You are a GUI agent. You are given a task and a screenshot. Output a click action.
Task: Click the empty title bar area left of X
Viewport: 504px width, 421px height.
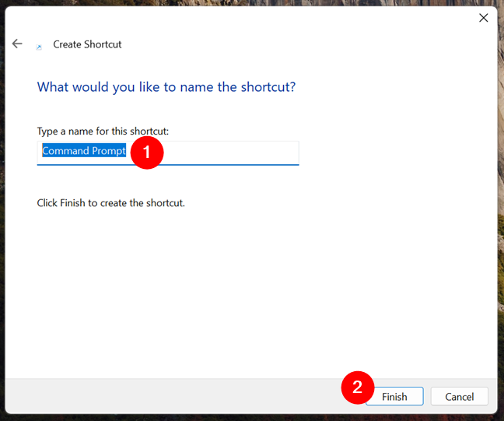[257, 18]
